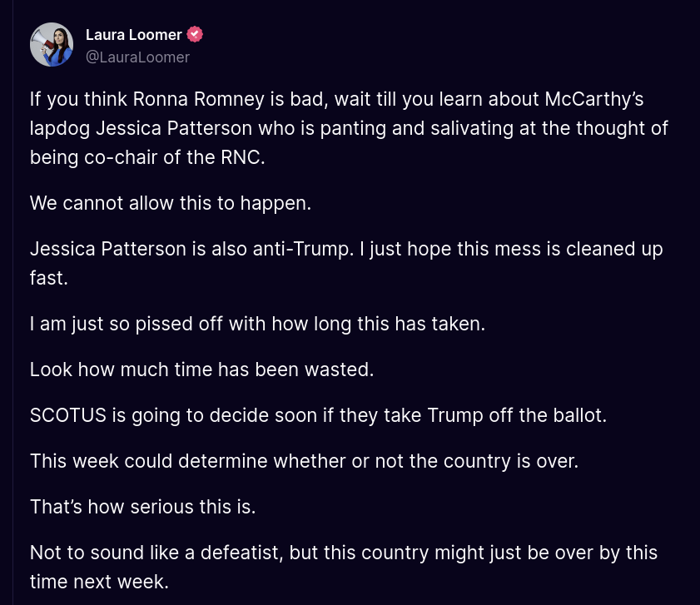Screen dimensions: 700x605
Task: Click the name "Ronna Romney" in the post
Action: point(199,99)
